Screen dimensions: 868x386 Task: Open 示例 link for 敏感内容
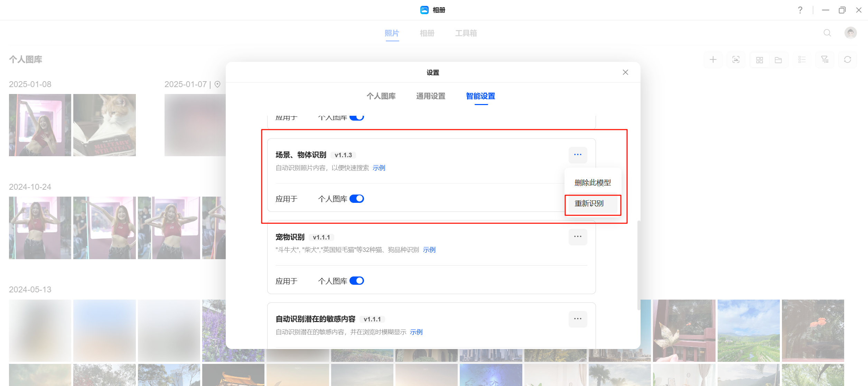tap(416, 332)
